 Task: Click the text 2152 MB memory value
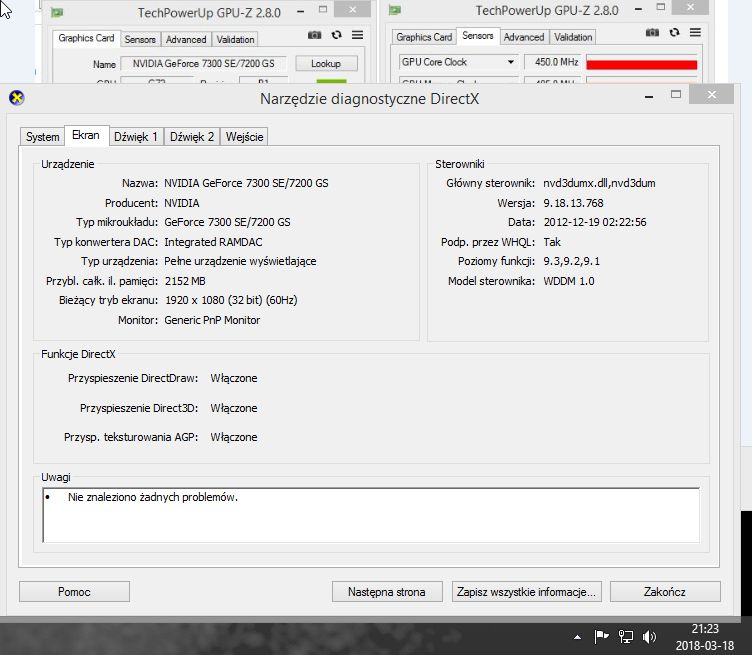pos(185,281)
